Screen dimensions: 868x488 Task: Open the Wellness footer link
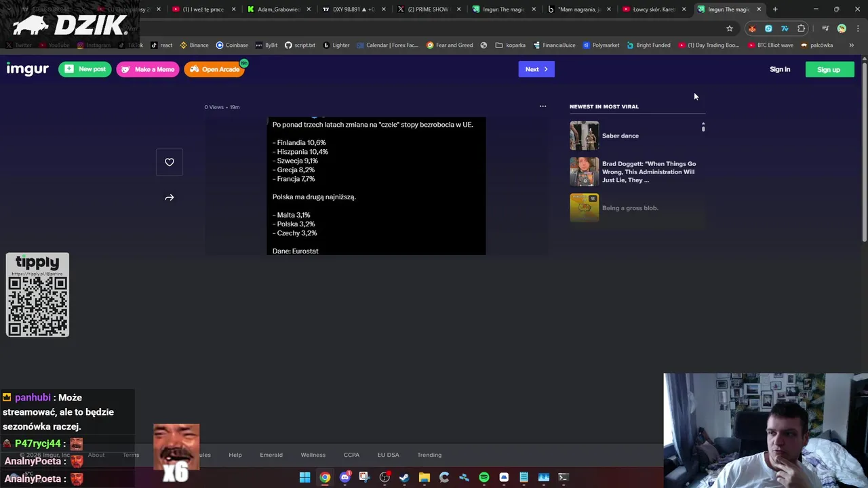point(313,455)
